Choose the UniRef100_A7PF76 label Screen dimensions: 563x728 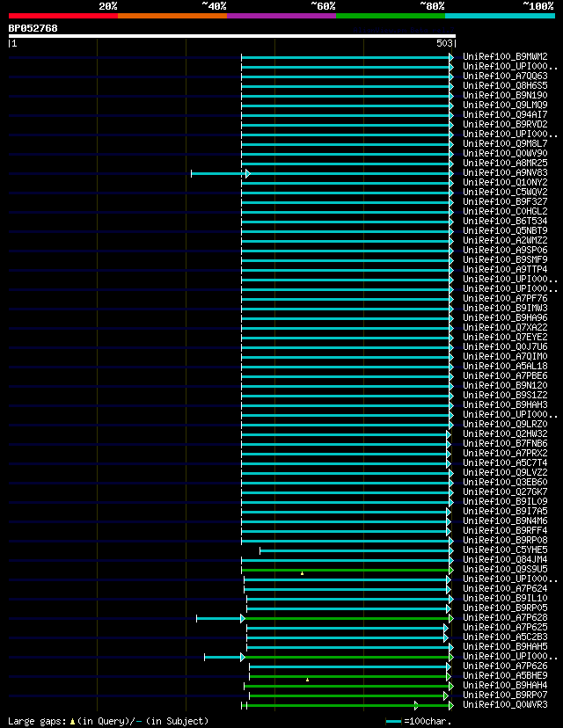pyautogui.click(x=505, y=299)
